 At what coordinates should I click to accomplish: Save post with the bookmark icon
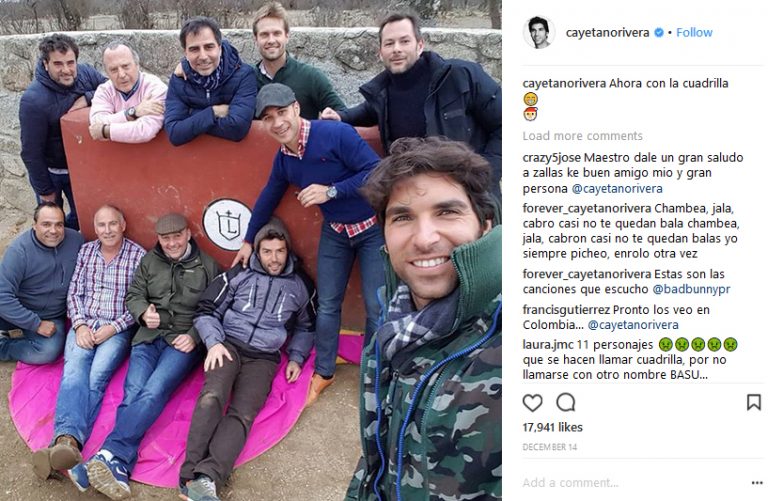[754, 403]
